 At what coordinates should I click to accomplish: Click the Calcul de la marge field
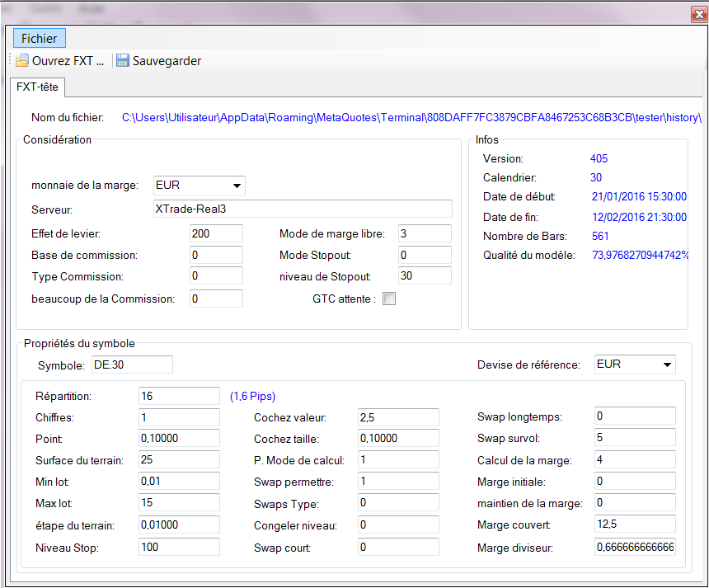click(635, 459)
